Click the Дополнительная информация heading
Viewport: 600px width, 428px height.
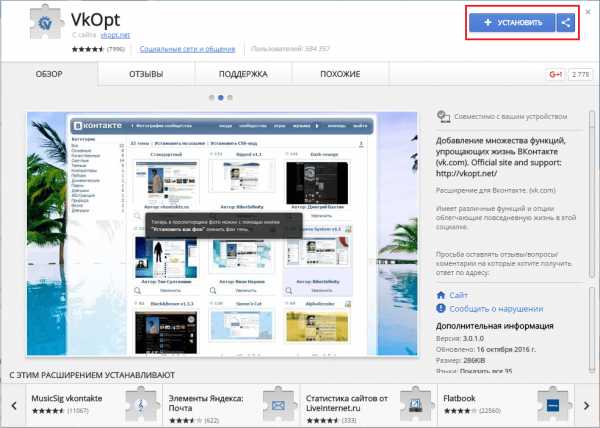click(x=494, y=326)
